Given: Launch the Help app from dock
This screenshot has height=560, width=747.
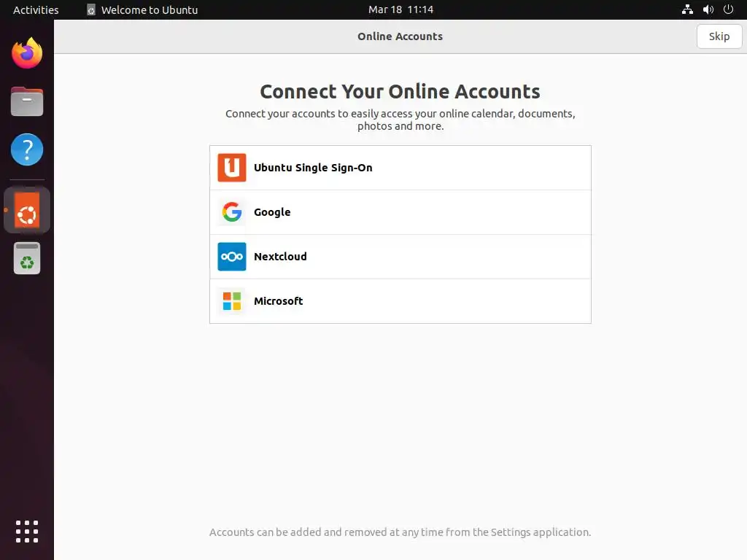Looking at the screenshot, I should pos(27,149).
